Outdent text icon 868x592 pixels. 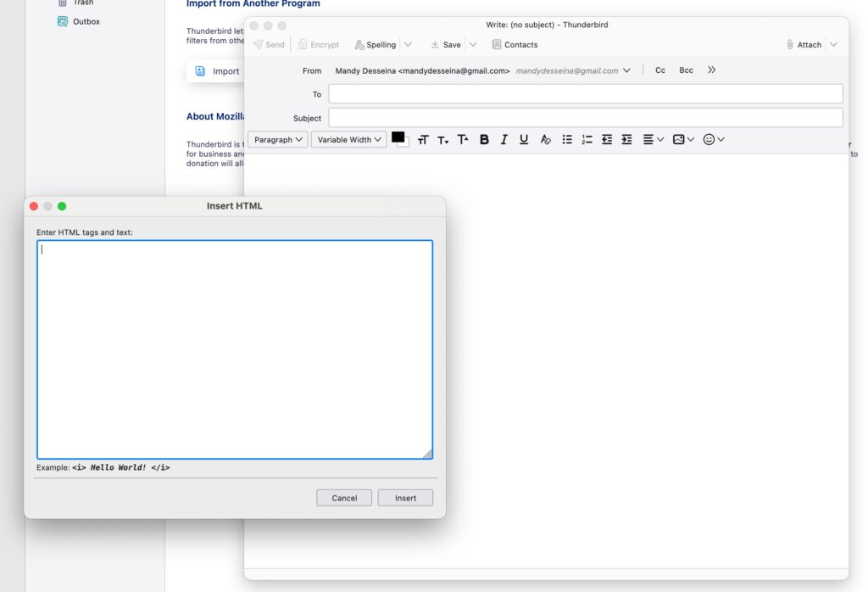607,140
